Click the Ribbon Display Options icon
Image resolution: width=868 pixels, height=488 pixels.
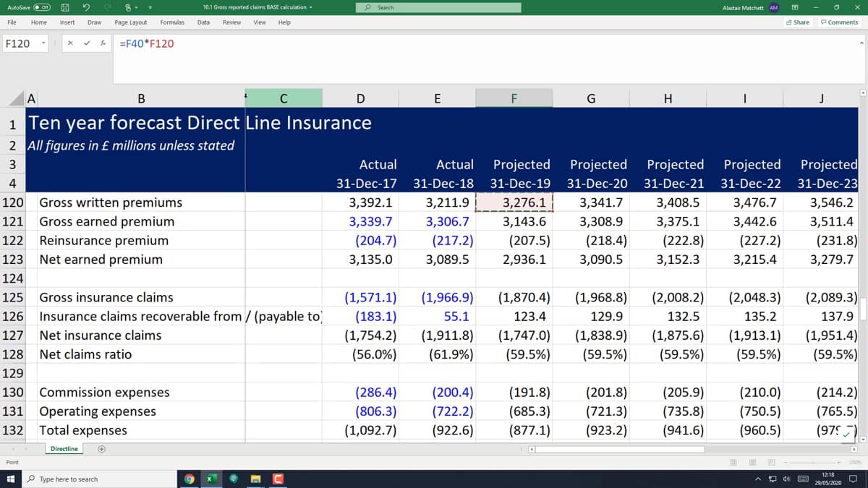tap(794, 7)
